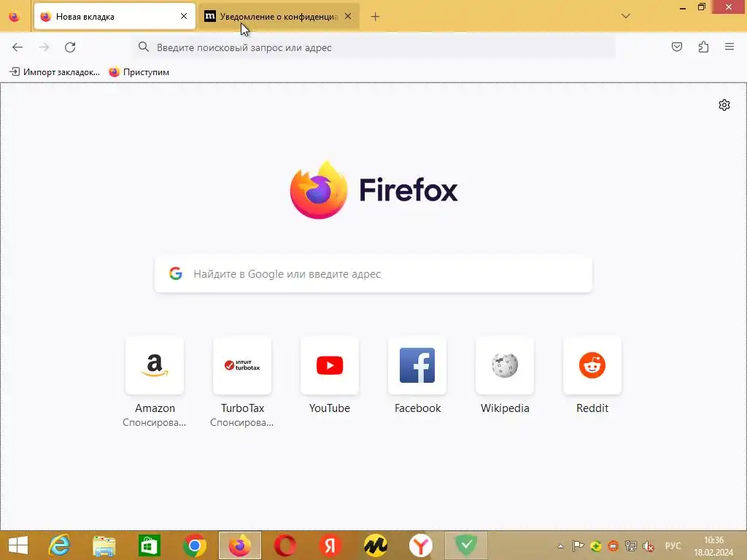The height and width of the screenshot is (560, 747).
Task: Click the address bar search magnifier
Action: pyautogui.click(x=144, y=47)
